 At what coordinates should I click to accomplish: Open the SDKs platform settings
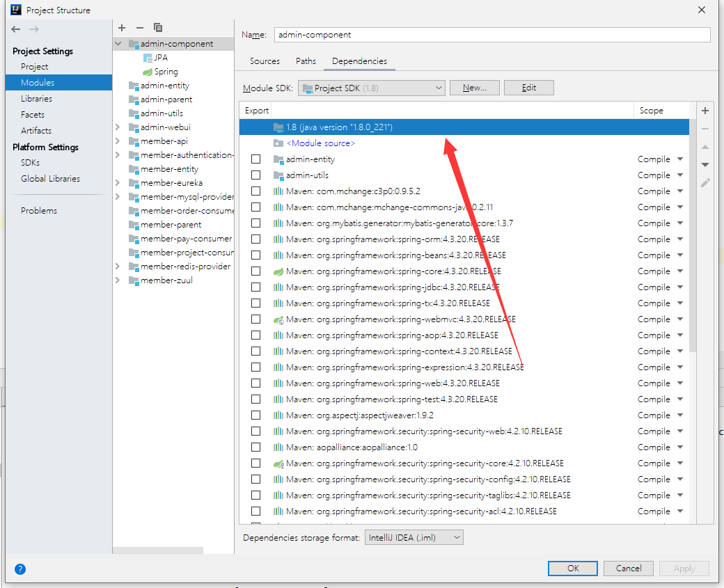tap(31, 163)
